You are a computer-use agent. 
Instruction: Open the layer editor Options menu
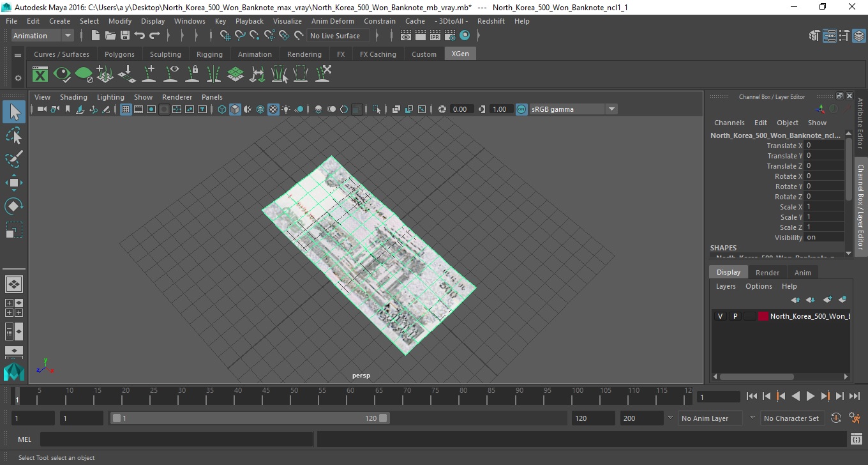tap(759, 286)
